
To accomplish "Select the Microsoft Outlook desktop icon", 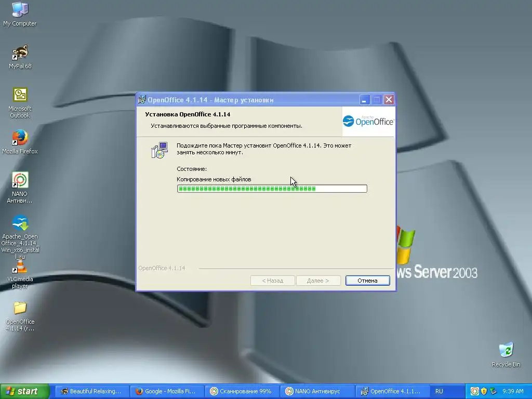I will click(x=20, y=102).
